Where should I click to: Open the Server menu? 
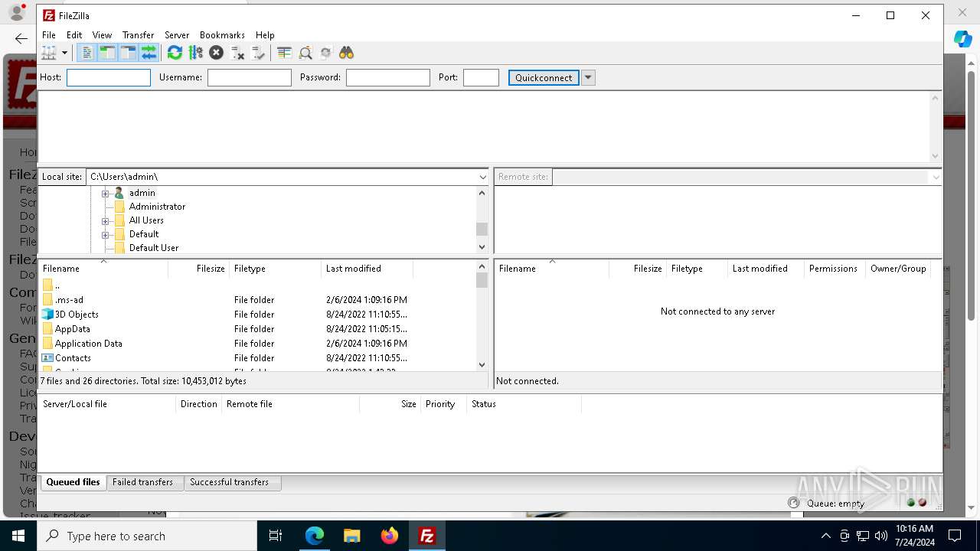point(177,35)
